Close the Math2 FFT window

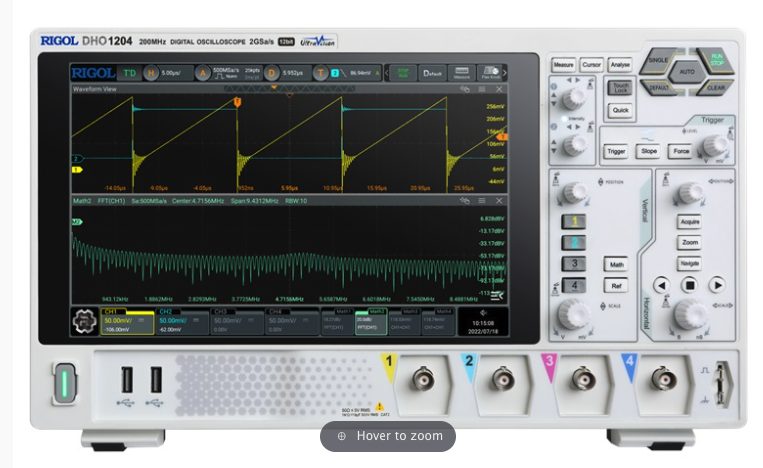(x=499, y=200)
